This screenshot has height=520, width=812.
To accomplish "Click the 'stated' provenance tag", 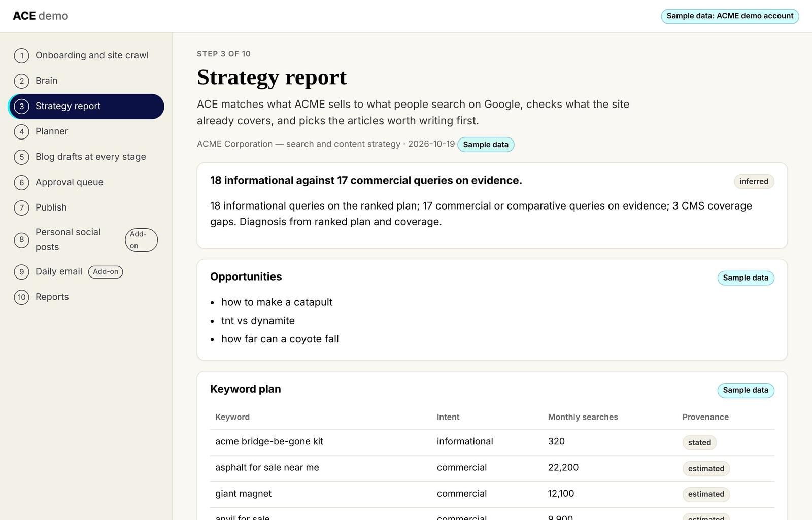I will (x=699, y=443).
